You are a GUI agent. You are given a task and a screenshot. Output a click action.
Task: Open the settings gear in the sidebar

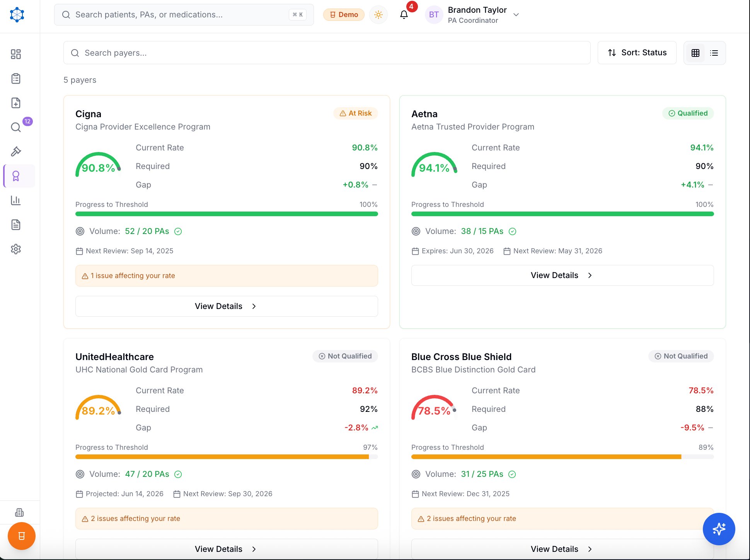tap(16, 249)
